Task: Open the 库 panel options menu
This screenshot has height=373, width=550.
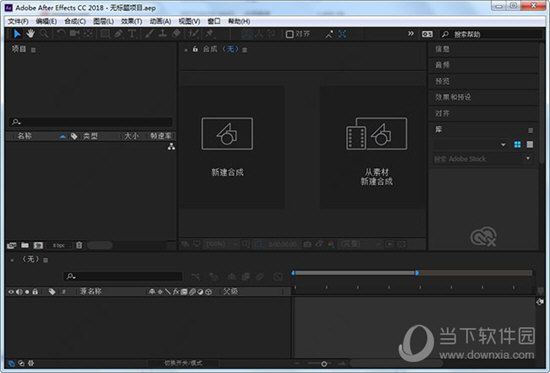Action: [530, 130]
